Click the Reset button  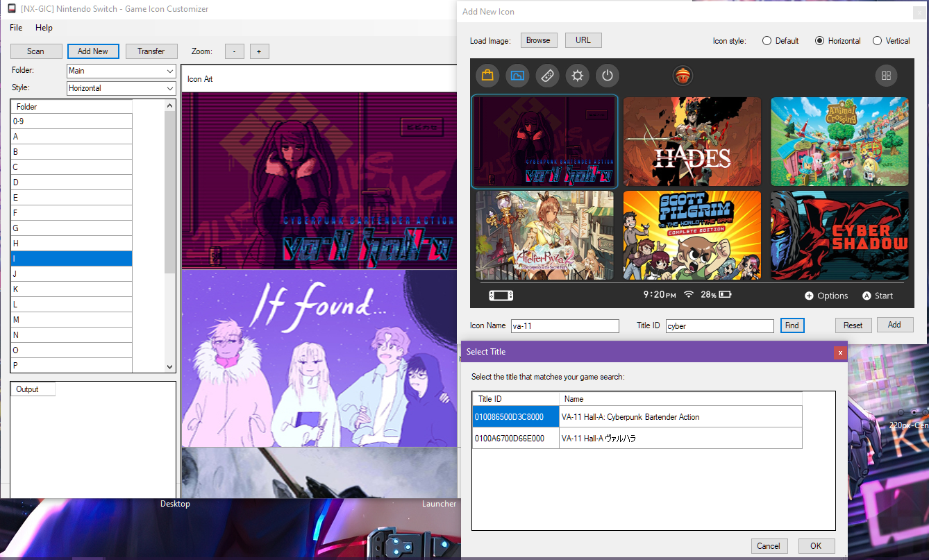[x=853, y=325]
